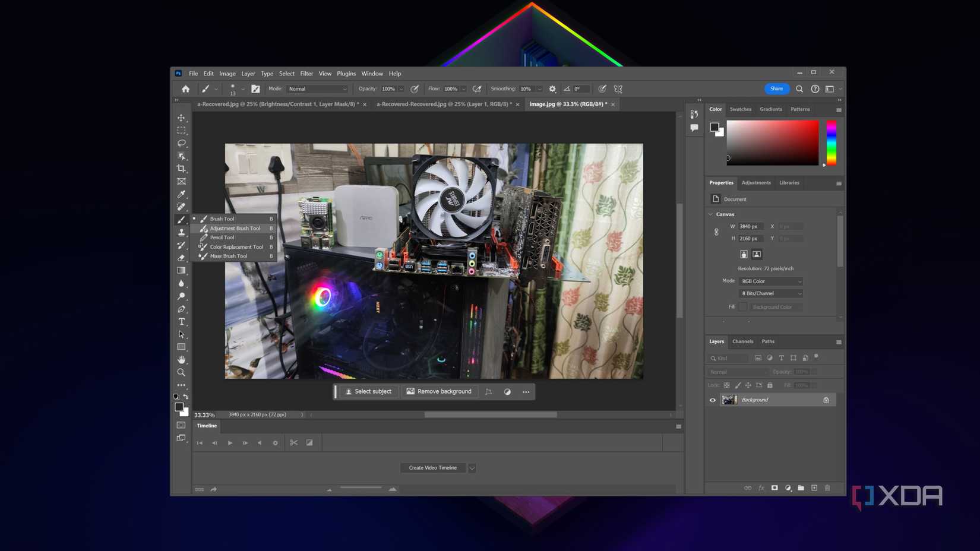The width and height of the screenshot is (980, 551).
Task: Select the Lasso tool
Action: click(181, 143)
